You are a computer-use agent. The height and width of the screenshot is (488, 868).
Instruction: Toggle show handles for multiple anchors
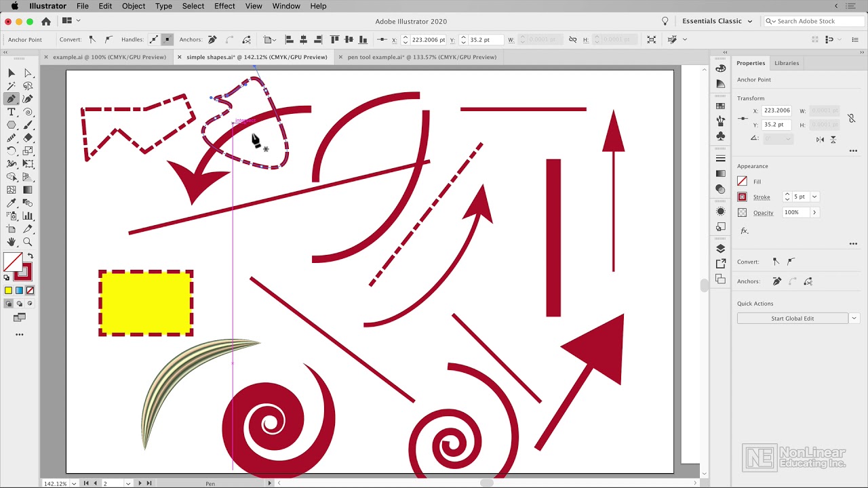pyautogui.click(x=154, y=39)
